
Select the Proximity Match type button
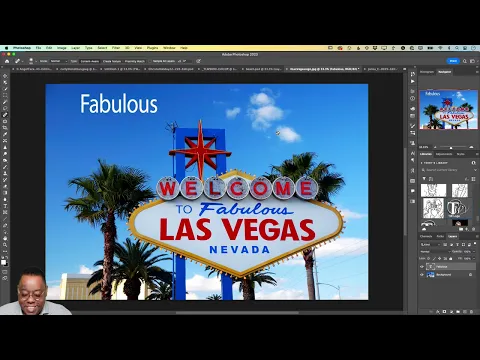click(x=135, y=61)
